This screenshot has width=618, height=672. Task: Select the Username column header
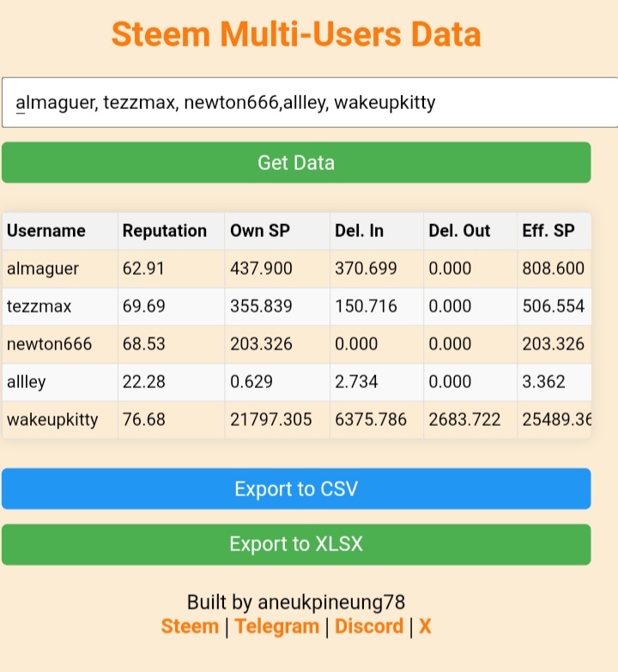[60, 231]
